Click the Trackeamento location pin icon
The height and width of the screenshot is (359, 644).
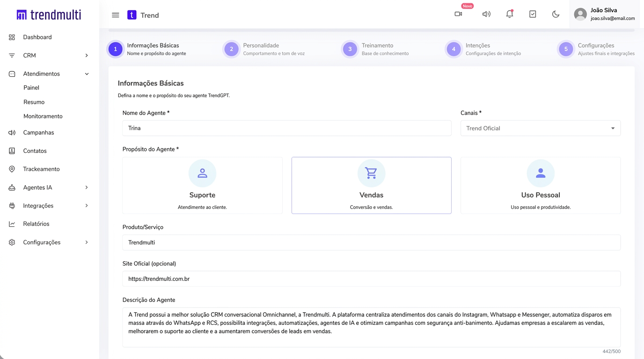click(x=12, y=169)
